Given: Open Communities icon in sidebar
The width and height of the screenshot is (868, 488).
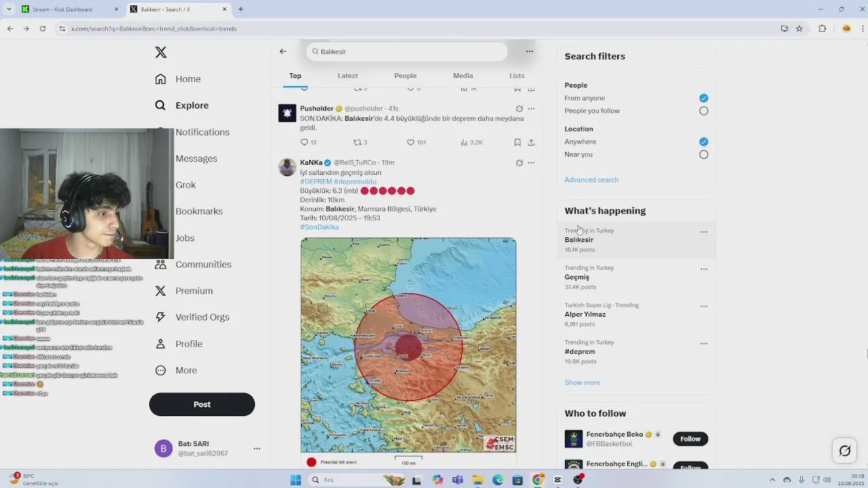Looking at the screenshot, I should tap(161, 264).
